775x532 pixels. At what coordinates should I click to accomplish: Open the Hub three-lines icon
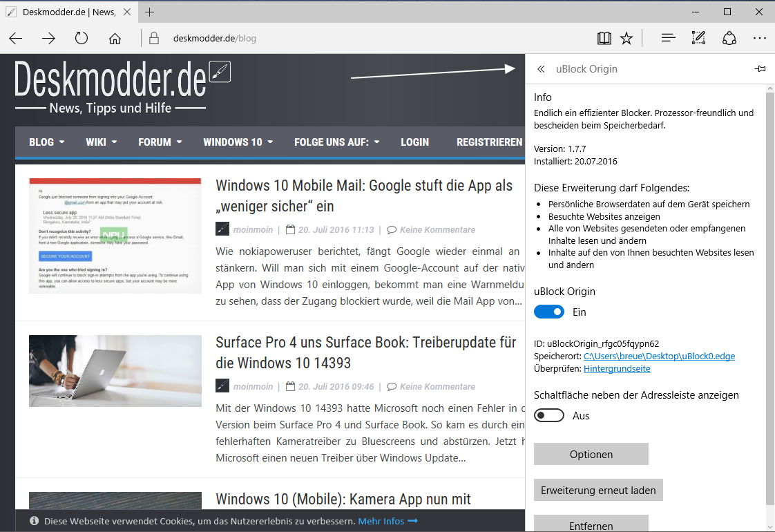(668, 38)
